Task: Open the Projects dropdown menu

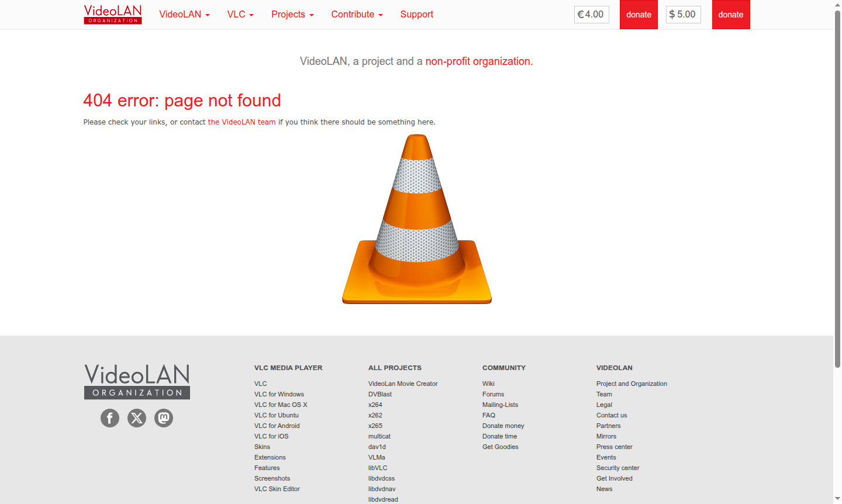Action: point(292,15)
